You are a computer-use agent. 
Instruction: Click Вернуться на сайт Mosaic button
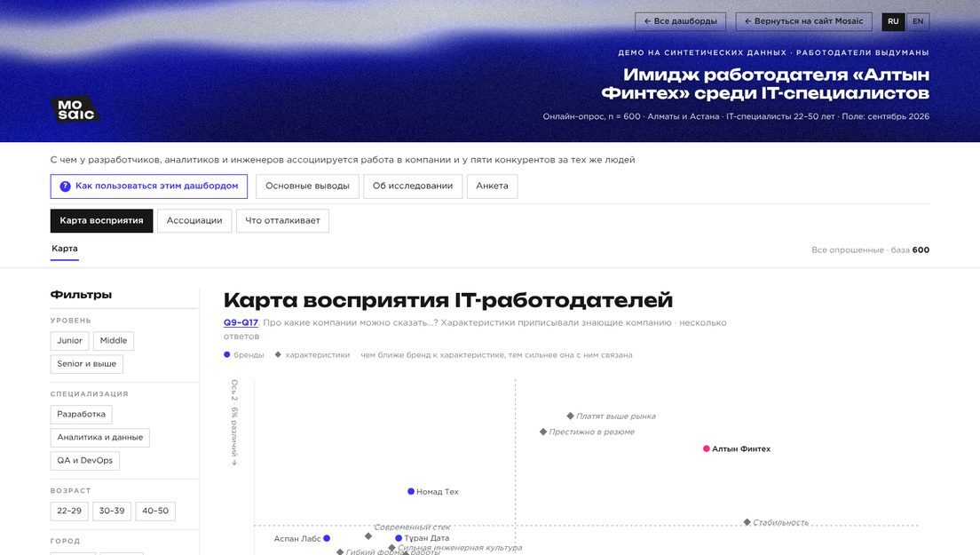click(x=803, y=21)
